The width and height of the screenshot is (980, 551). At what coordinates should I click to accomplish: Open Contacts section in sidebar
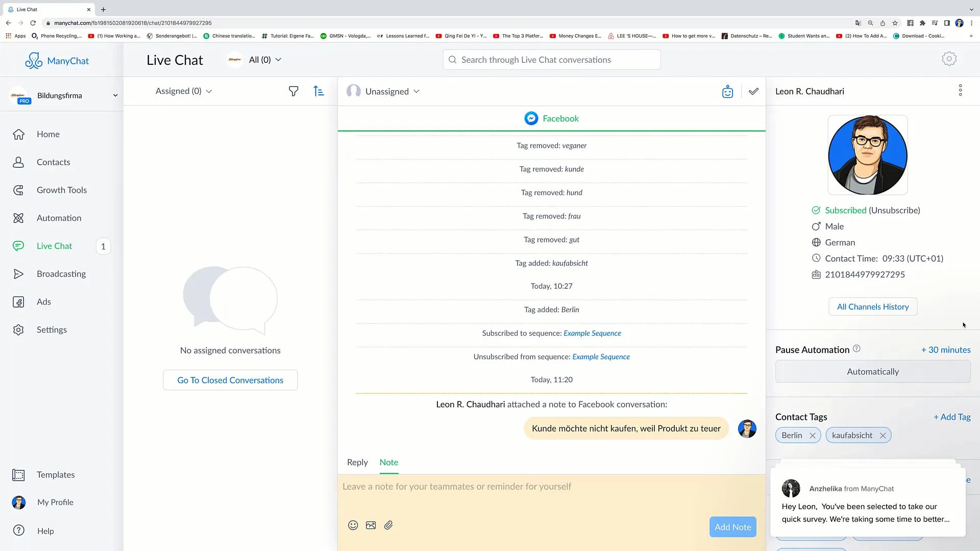(53, 161)
